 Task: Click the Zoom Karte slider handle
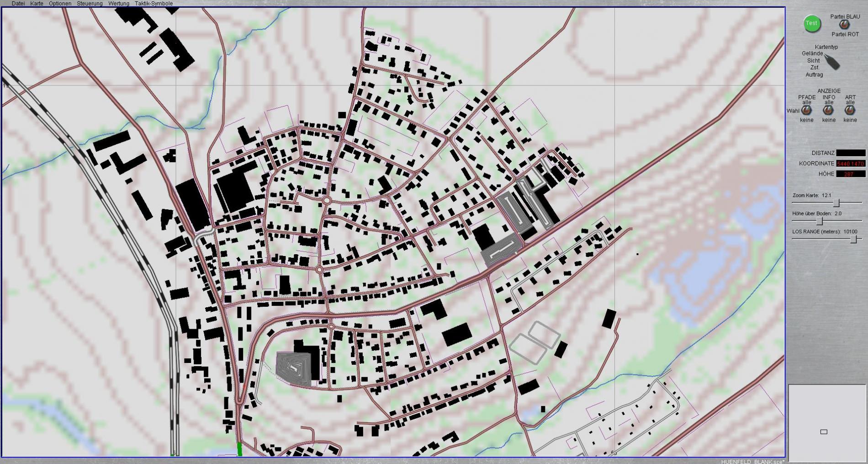[x=836, y=203]
